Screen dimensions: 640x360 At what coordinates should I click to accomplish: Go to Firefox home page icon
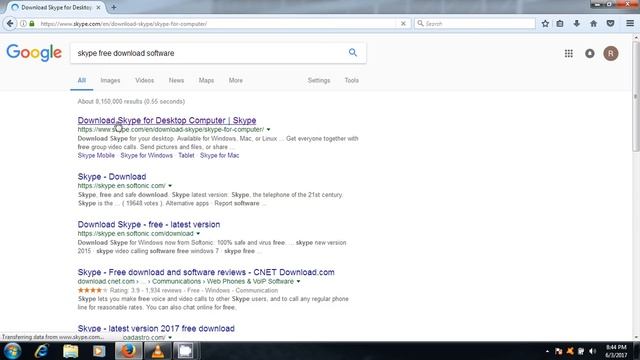[x=593, y=24]
